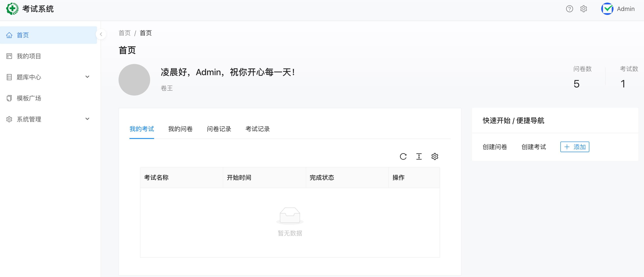Click the 卷王 subtitle text
644x277 pixels.
167,88
